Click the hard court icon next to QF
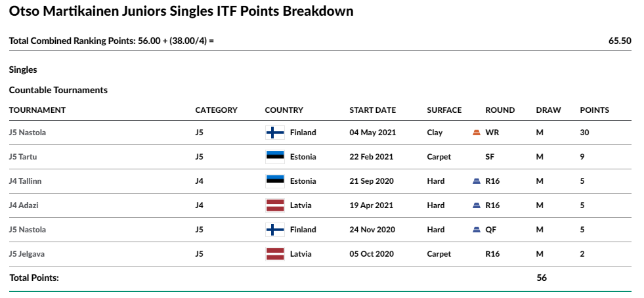The width and height of the screenshot is (644, 298). (477, 230)
